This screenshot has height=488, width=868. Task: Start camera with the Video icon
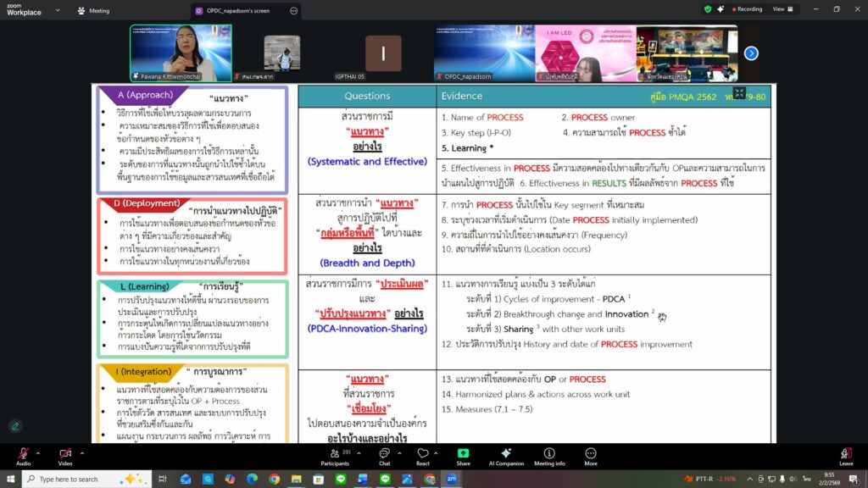point(65,454)
